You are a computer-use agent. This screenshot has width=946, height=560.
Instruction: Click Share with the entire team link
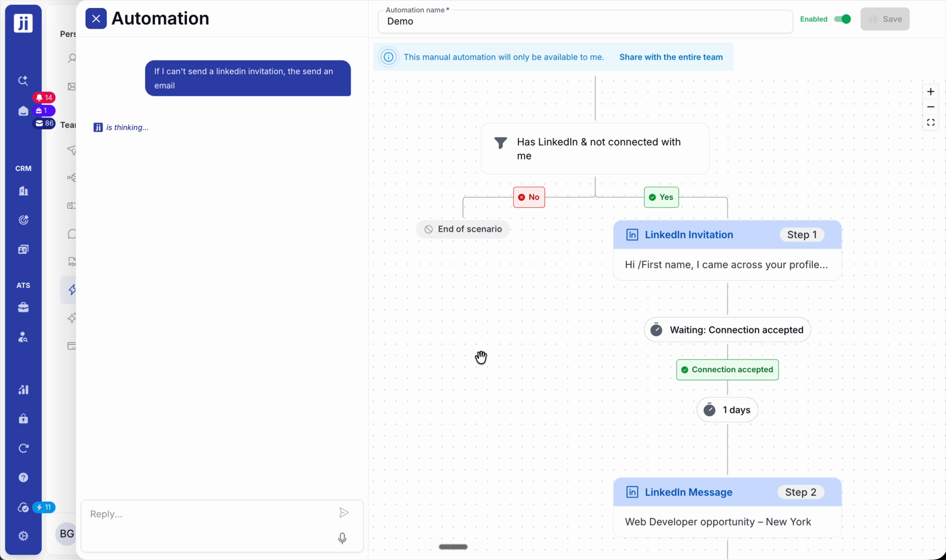(671, 57)
